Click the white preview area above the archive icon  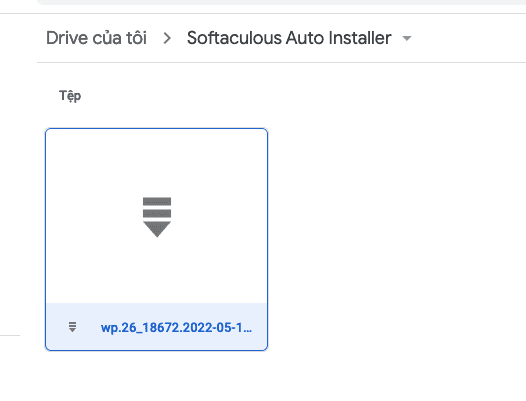click(x=156, y=163)
